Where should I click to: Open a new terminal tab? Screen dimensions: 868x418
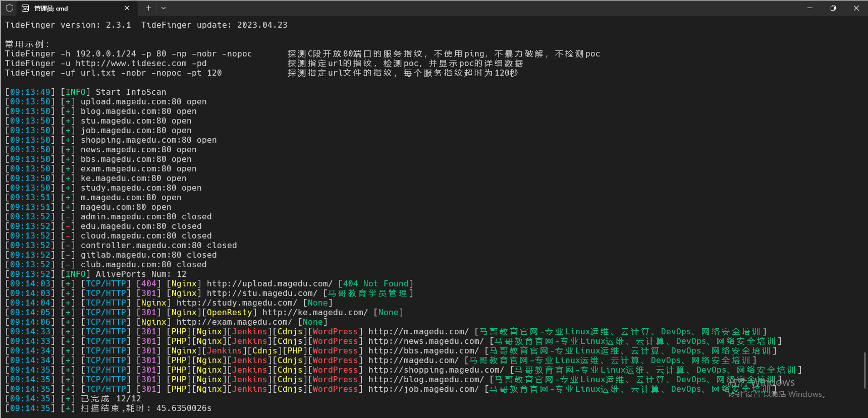point(148,8)
